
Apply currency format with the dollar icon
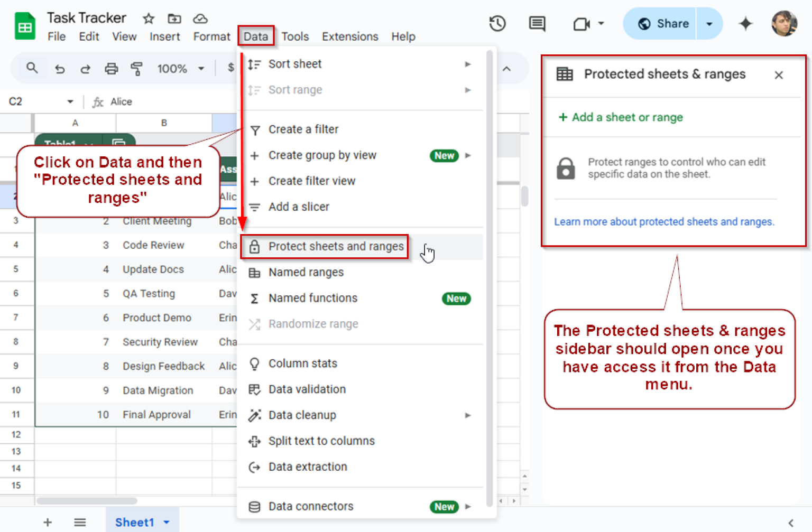click(230, 68)
